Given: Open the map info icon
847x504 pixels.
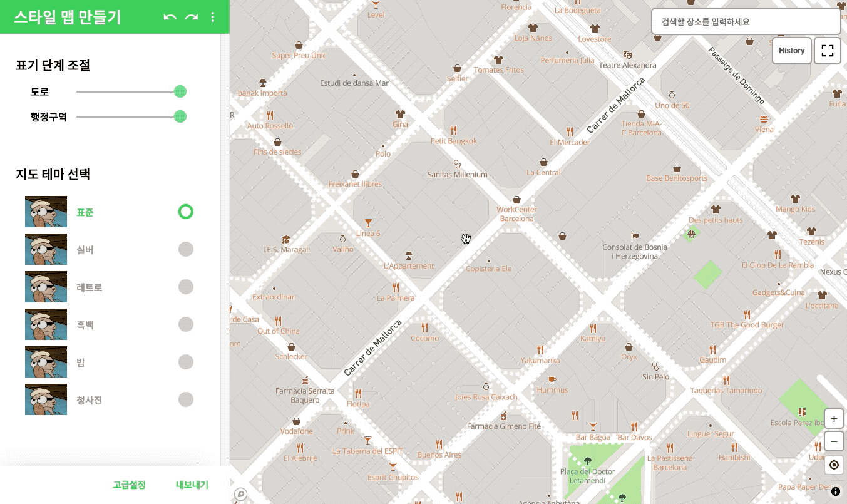Looking at the screenshot, I should (x=836, y=491).
